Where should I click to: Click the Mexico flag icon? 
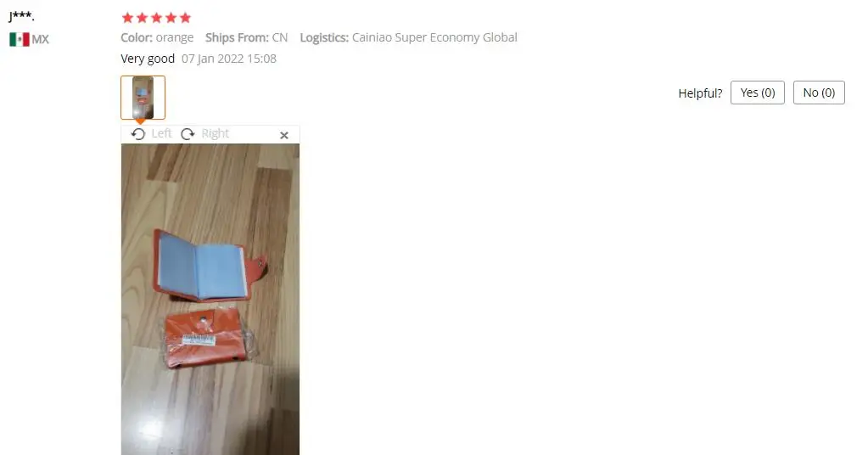[20, 39]
